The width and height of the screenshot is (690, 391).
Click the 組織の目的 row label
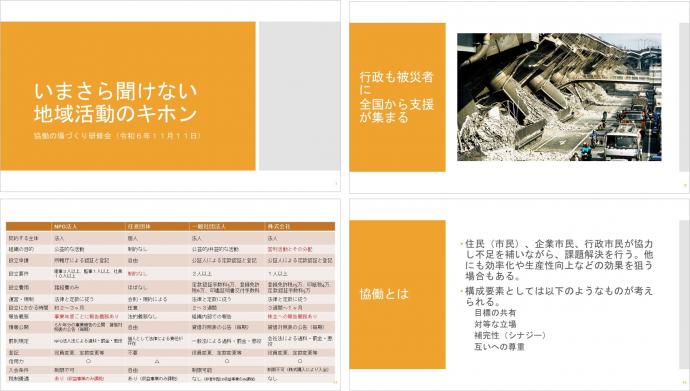point(21,249)
